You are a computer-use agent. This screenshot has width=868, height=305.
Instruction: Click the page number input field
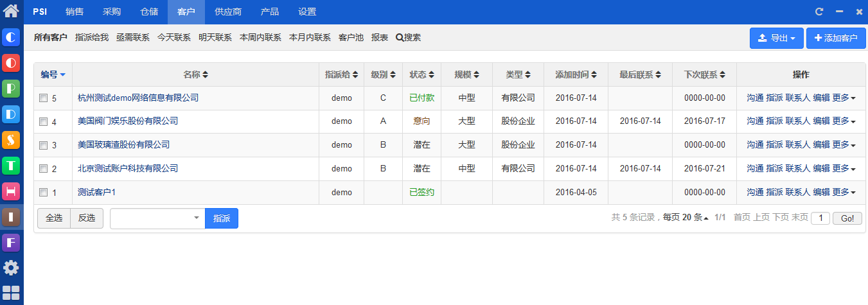click(820, 218)
